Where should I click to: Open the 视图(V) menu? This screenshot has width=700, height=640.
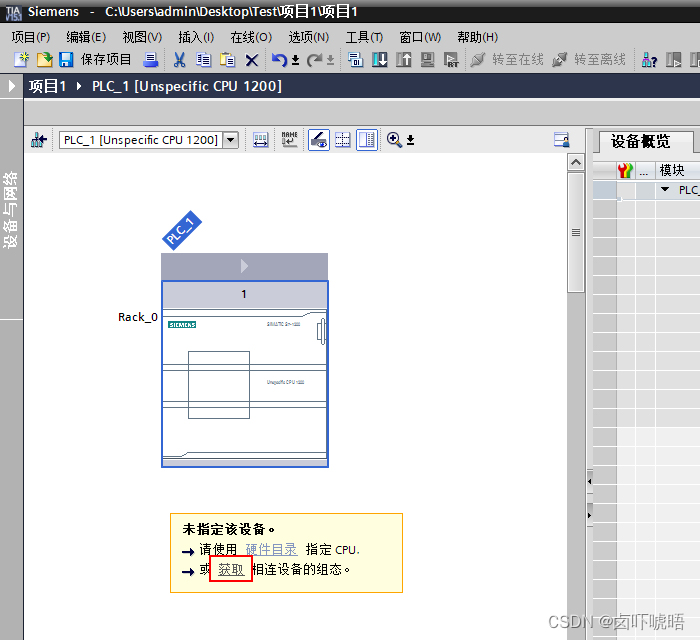[x=142, y=37]
